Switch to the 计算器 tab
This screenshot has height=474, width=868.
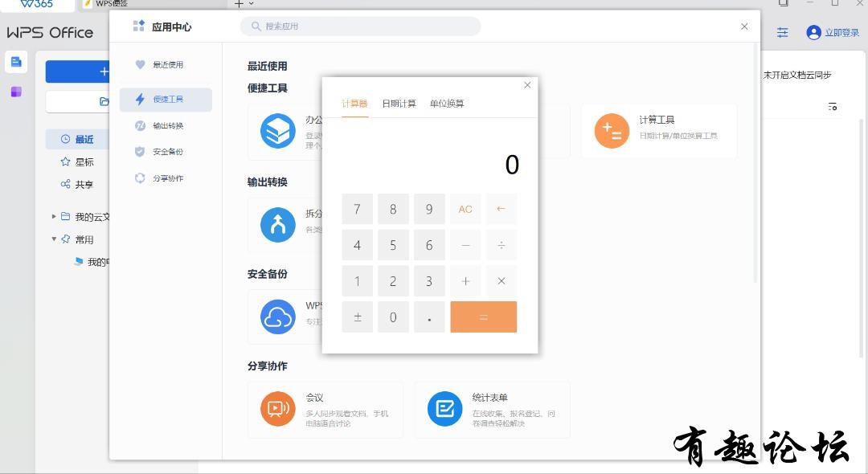pos(355,104)
